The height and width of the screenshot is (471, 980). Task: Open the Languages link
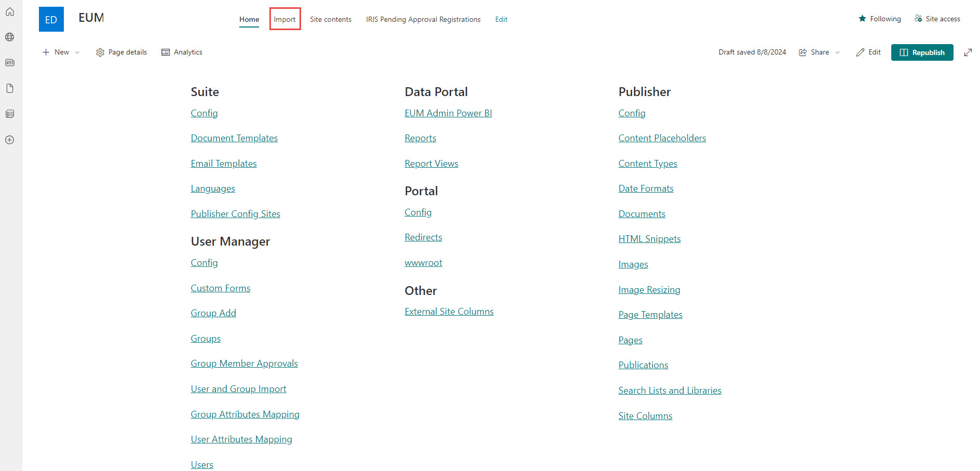coord(213,189)
